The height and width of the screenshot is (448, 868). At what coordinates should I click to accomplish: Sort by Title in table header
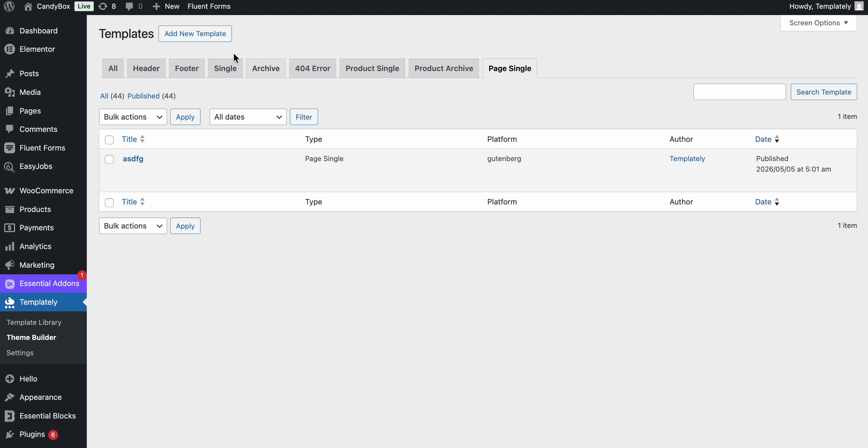point(133,139)
